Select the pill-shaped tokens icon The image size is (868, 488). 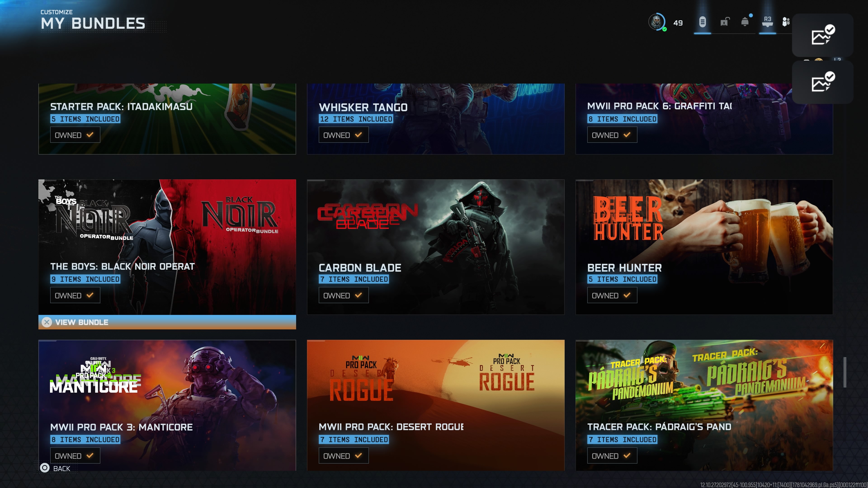[702, 22]
